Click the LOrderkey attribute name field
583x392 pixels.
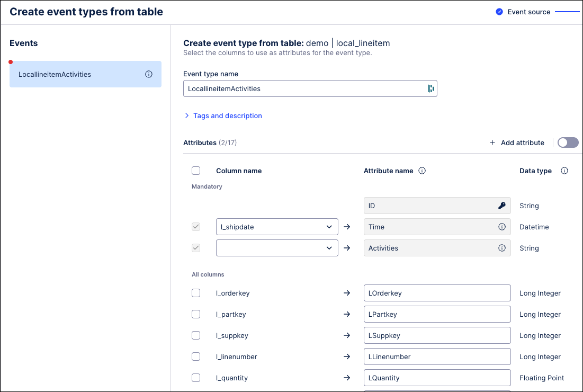[x=437, y=293]
